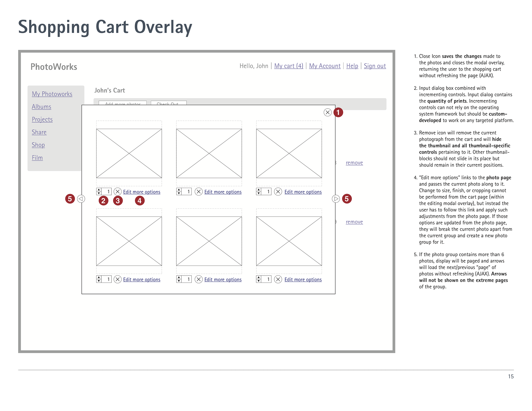Click the My cart (4) navigation link
Image resolution: width=532 pixels, height=411 pixels.
pos(289,66)
